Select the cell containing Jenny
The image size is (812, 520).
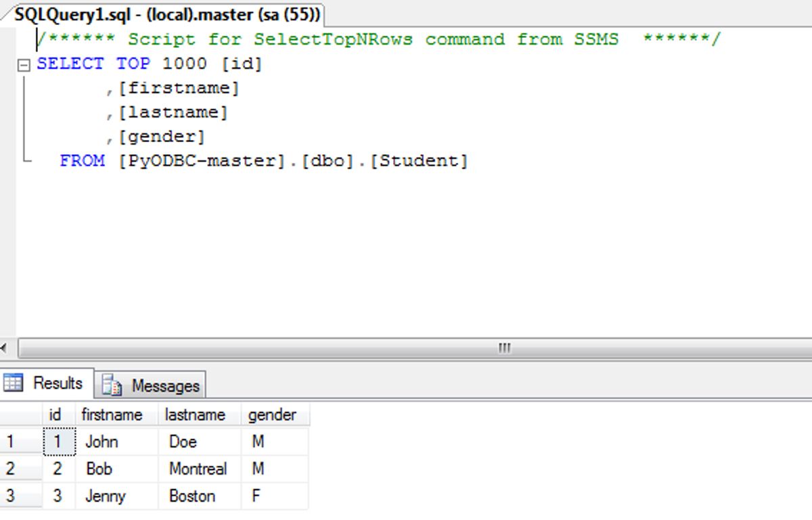pyautogui.click(x=106, y=496)
